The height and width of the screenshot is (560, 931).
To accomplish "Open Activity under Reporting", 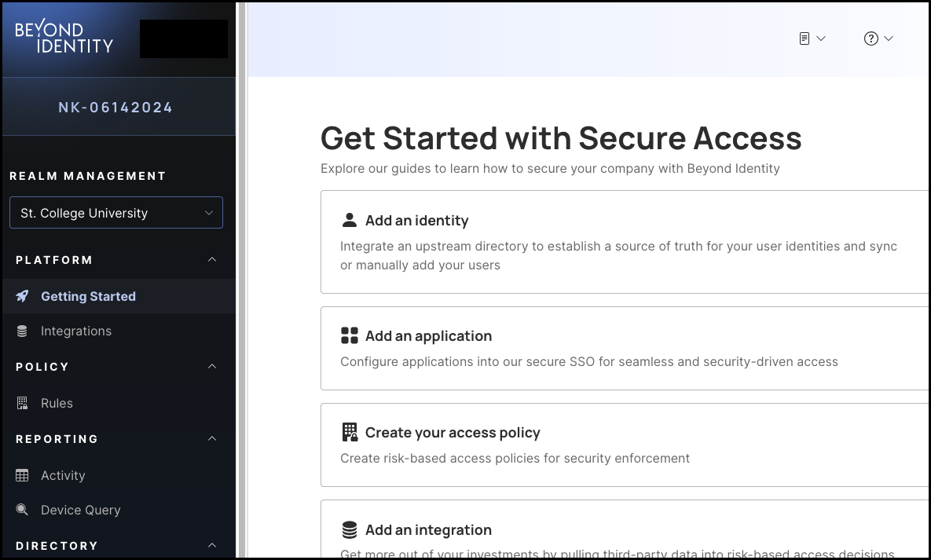I will (119, 475).
